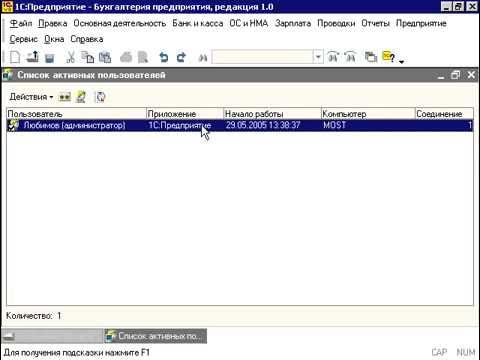Click the Copy toolbar icon

pyautogui.click(x=88, y=57)
